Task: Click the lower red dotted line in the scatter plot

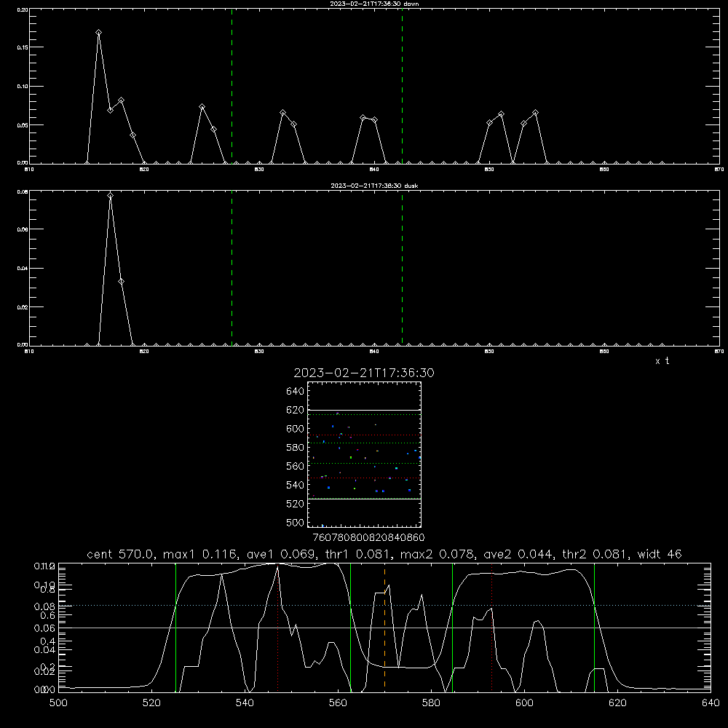Action: point(364,478)
